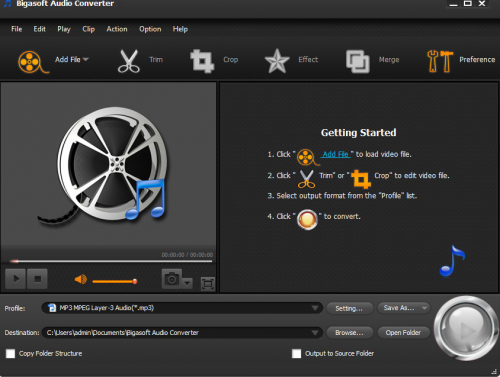Open the Clip menu
This screenshot has height=377, width=500.
click(88, 29)
